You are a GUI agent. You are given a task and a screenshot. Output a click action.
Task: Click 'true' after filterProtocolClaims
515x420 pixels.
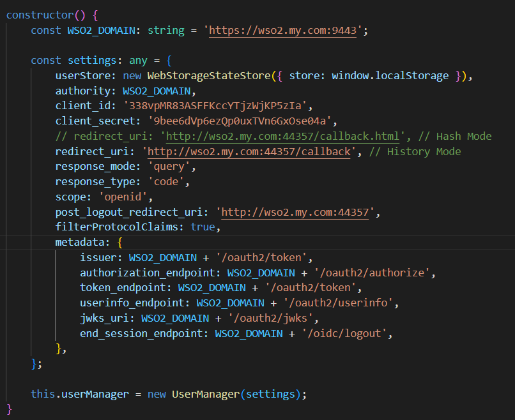tap(203, 227)
